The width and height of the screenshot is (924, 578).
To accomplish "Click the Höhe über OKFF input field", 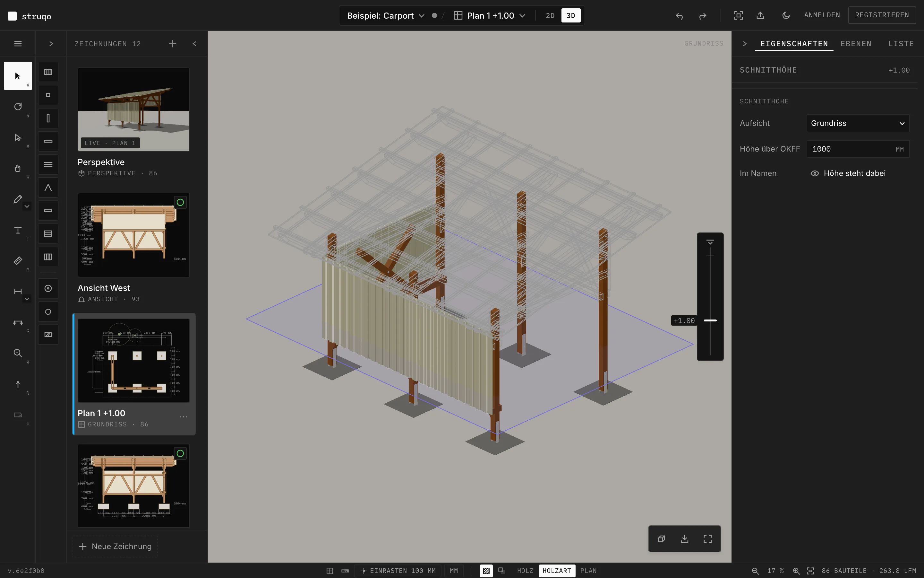I will (858, 149).
